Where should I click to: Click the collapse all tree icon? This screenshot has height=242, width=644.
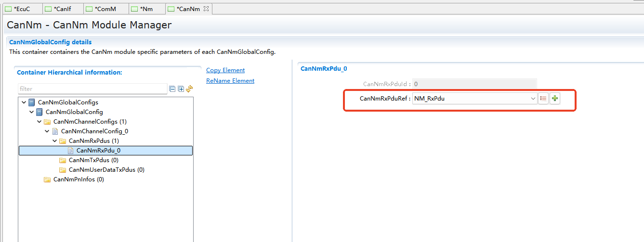coord(172,89)
